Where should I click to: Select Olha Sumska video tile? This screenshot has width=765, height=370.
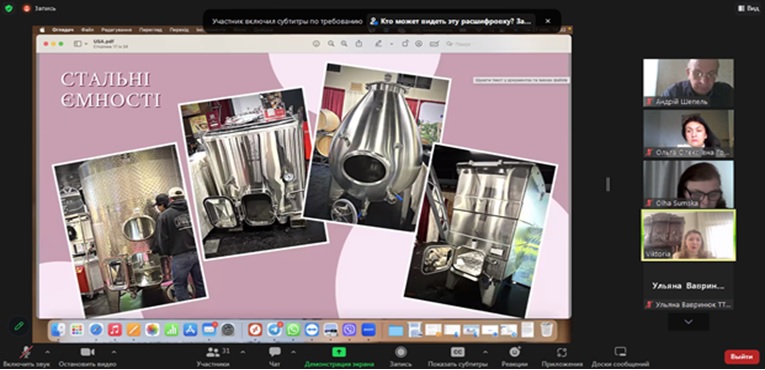tap(688, 184)
